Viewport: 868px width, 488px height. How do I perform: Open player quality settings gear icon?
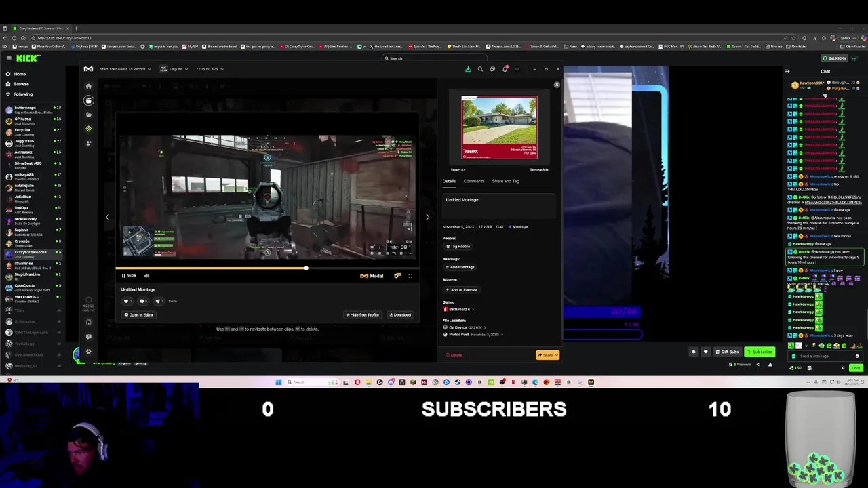[x=397, y=276]
